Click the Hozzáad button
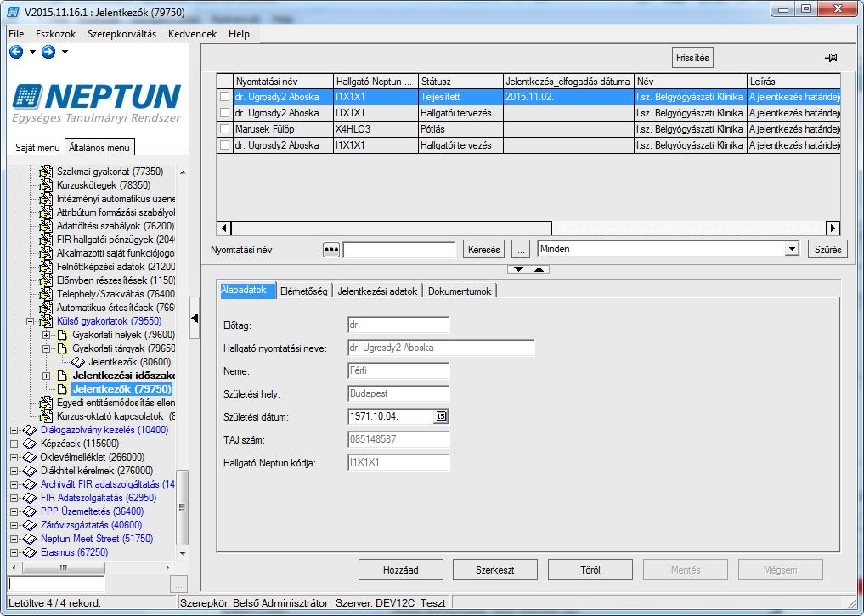This screenshot has width=864, height=616. pos(401,570)
